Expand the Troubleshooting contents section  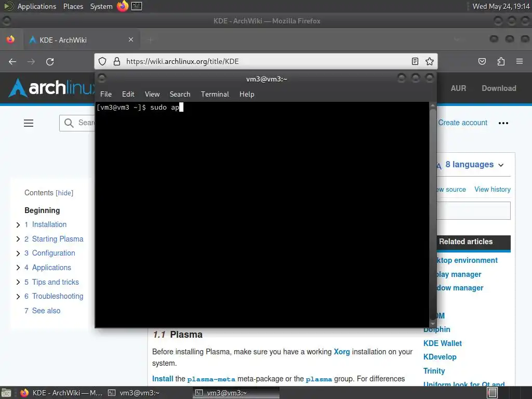click(18, 296)
